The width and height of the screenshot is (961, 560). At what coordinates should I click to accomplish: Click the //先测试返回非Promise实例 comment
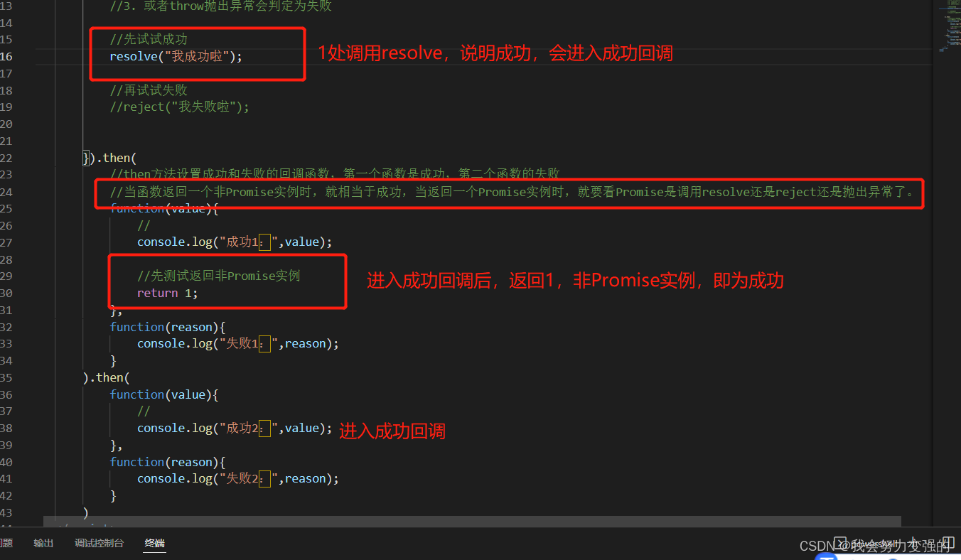click(x=219, y=276)
